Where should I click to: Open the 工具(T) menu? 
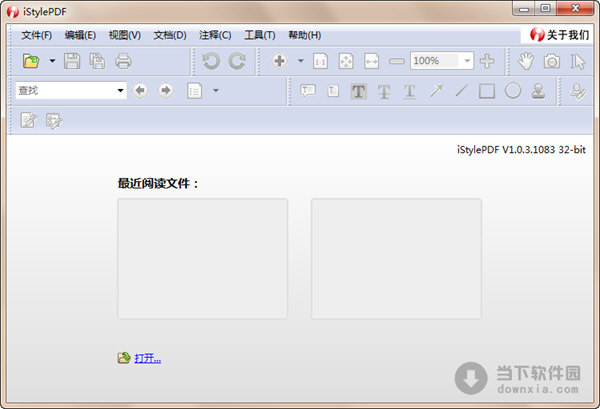point(260,35)
